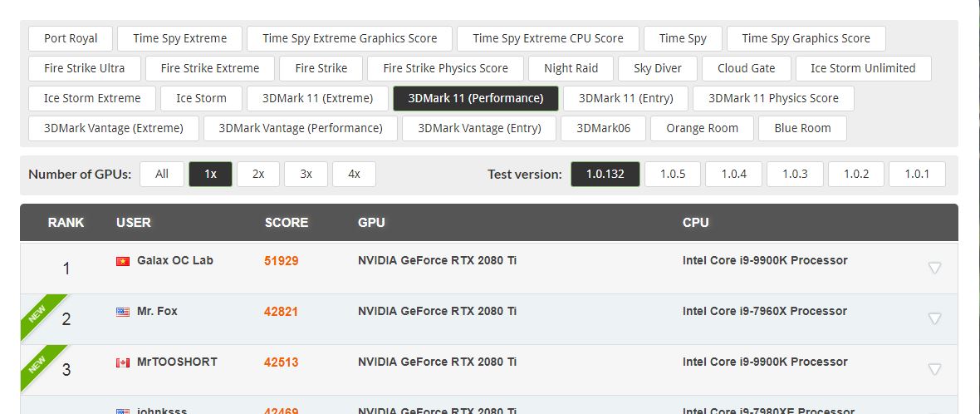Select Ice Storm Unlimited

click(x=863, y=68)
